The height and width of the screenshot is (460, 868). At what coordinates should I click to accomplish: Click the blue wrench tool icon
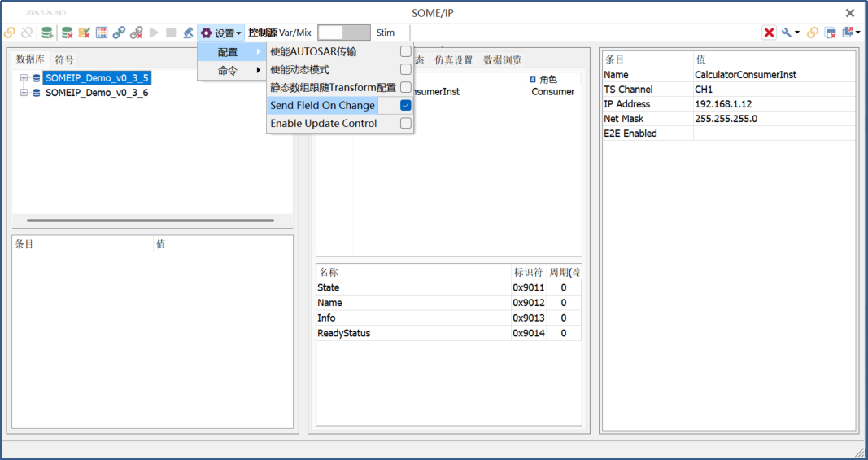click(x=786, y=33)
